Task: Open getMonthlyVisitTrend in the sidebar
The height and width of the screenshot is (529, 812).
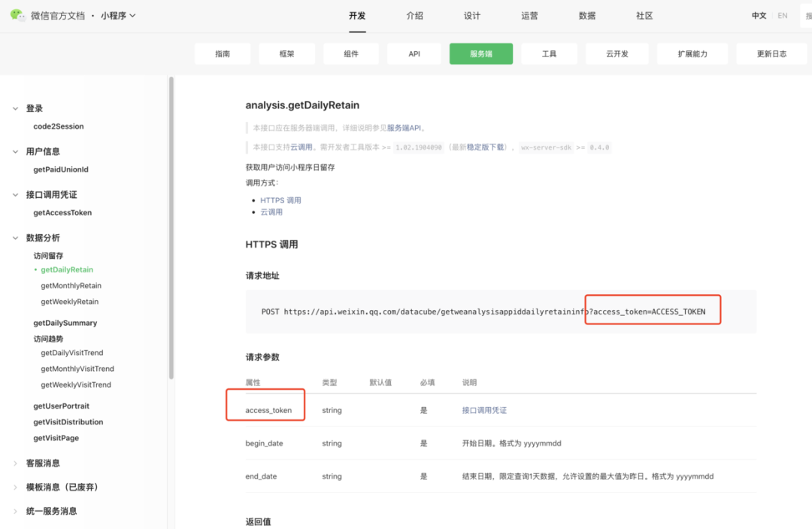Action: (77, 369)
